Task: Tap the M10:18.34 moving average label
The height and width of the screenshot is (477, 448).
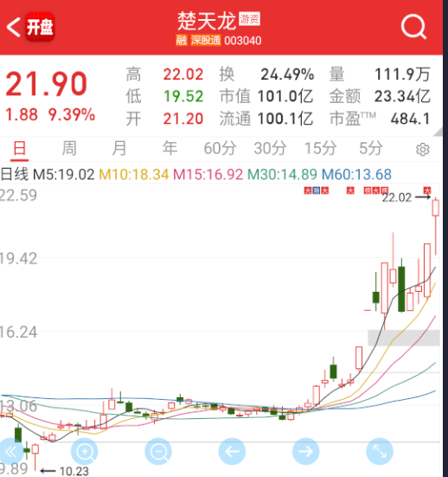Action: (x=134, y=175)
